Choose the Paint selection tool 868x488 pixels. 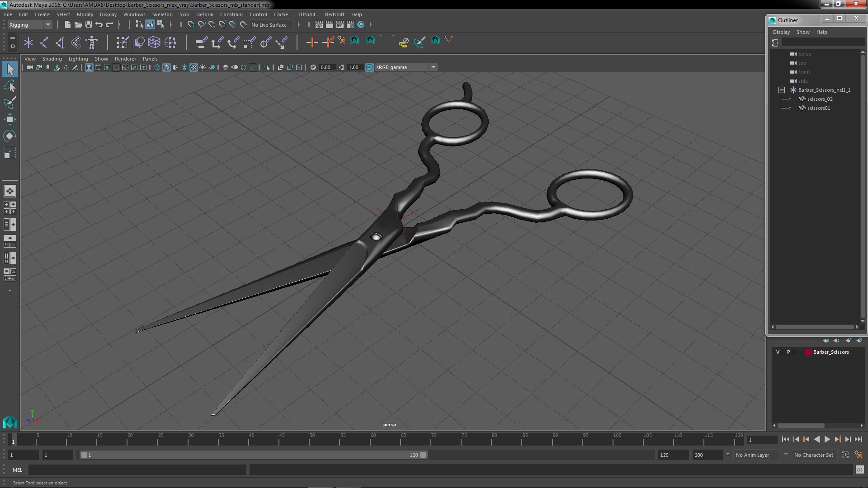pos(10,103)
